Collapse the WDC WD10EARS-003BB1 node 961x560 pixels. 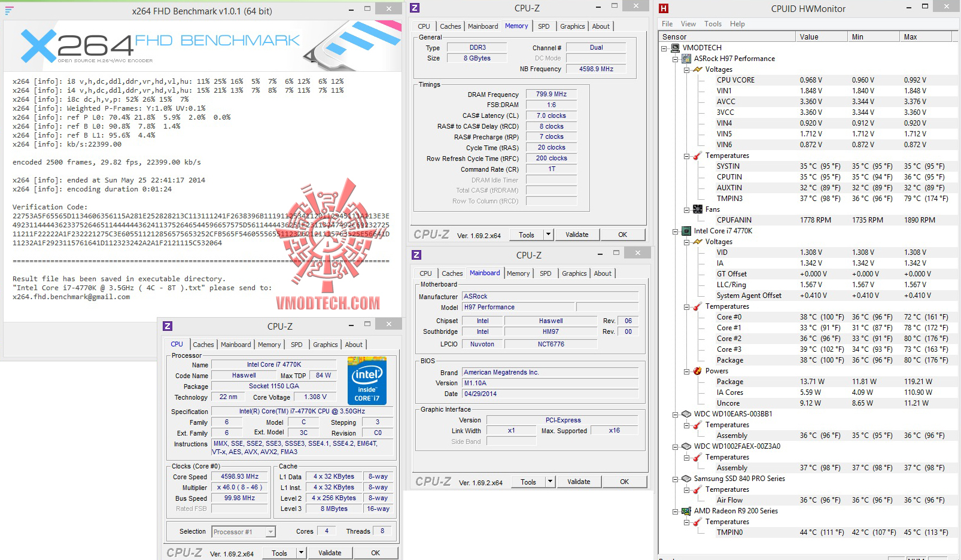pos(676,415)
